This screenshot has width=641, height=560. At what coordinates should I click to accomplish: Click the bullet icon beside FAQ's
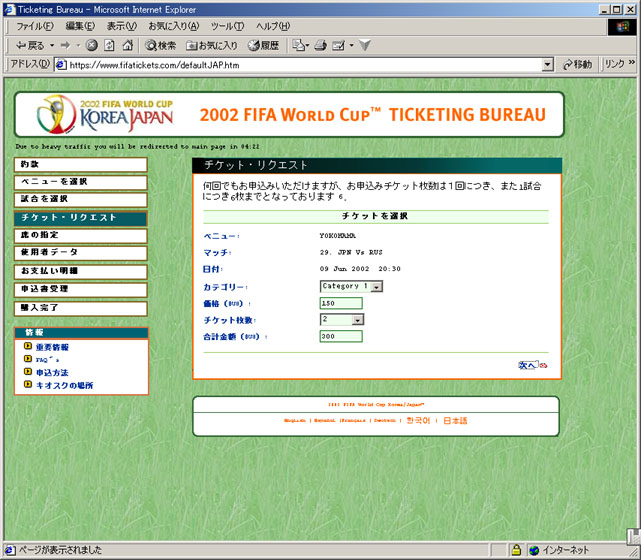tap(28, 359)
